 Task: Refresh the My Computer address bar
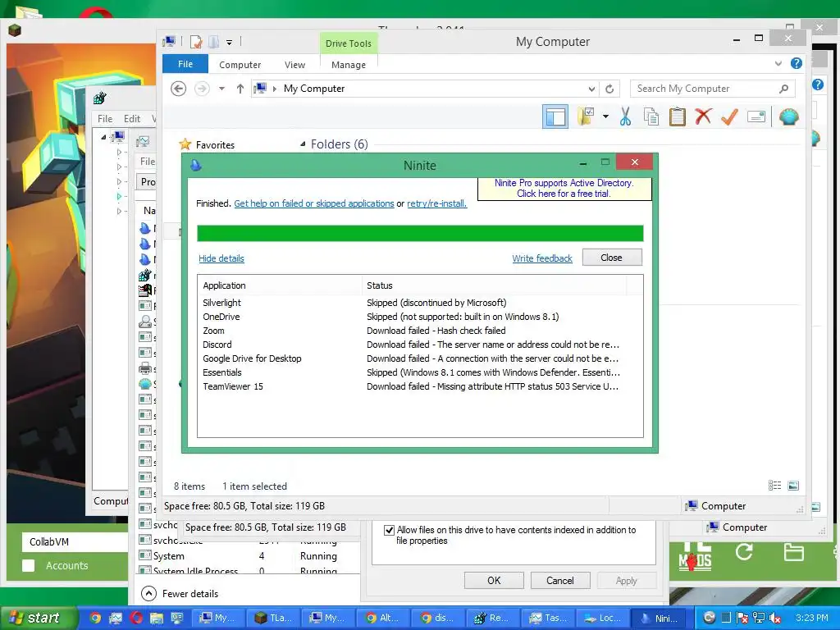[609, 89]
